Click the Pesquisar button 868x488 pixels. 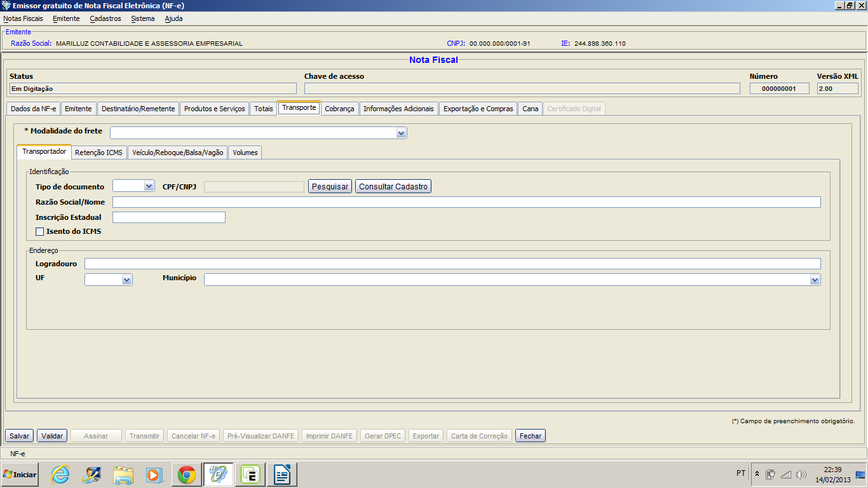(x=330, y=186)
